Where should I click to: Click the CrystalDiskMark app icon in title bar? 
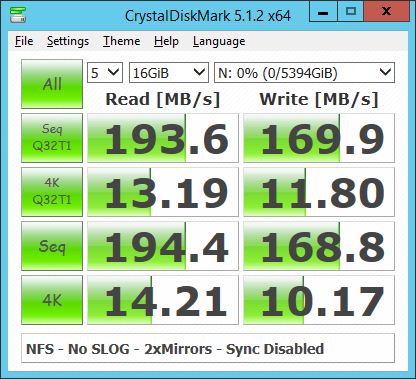pyautogui.click(x=18, y=14)
